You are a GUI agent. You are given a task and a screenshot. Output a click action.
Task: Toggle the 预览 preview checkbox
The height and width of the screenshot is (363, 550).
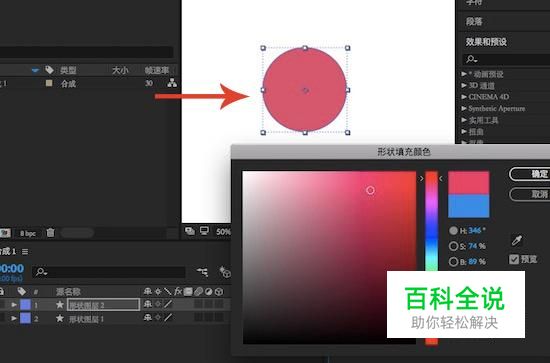(514, 259)
